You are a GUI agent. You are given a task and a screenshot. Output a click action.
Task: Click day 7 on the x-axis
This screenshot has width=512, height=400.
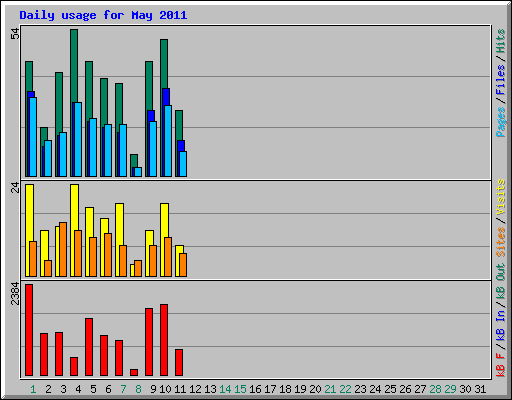(x=123, y=389)
